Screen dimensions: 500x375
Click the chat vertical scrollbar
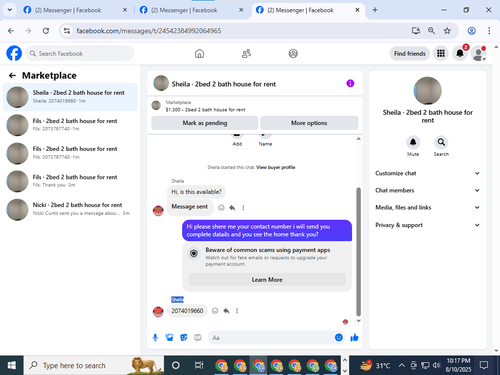click(359, 252)
